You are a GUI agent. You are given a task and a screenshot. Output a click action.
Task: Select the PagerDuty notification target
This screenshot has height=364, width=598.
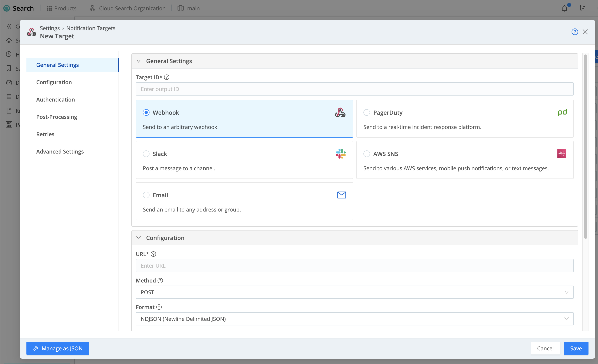pyautogui.click(x=367, y=112)
